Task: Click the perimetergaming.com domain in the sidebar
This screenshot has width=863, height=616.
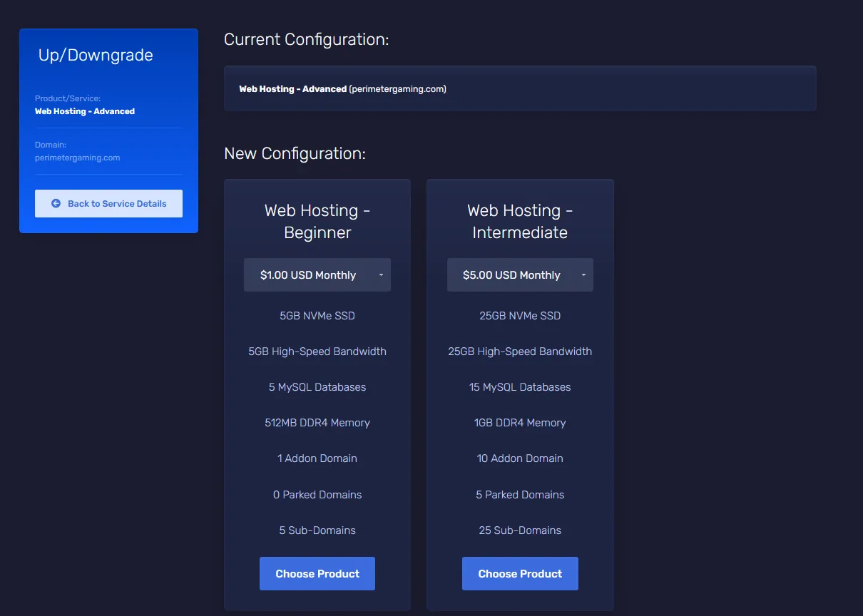Action: pyautogui.click(x=78, y=158)
